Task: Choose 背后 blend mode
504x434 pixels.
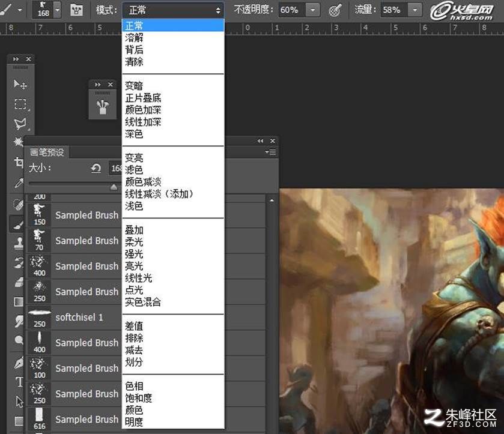Action: pyautogui.click(x=173, y=50)
